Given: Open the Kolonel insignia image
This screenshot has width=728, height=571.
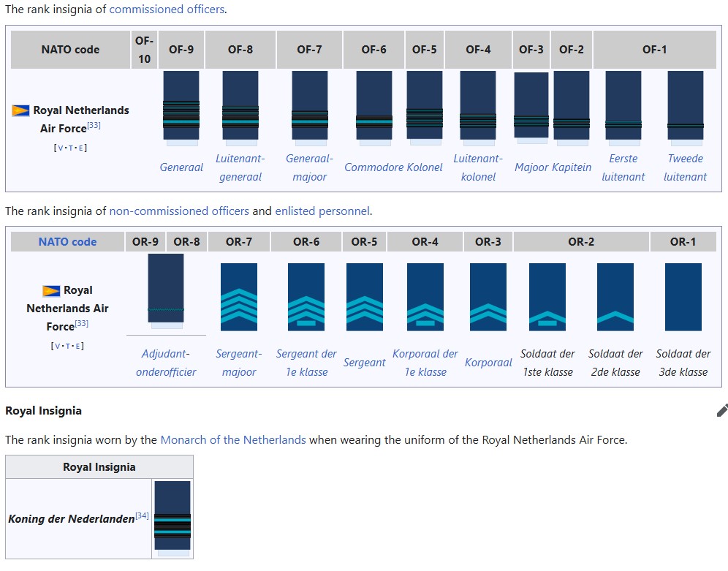Looking at the screenshot, I should click(x=425, y=108).
